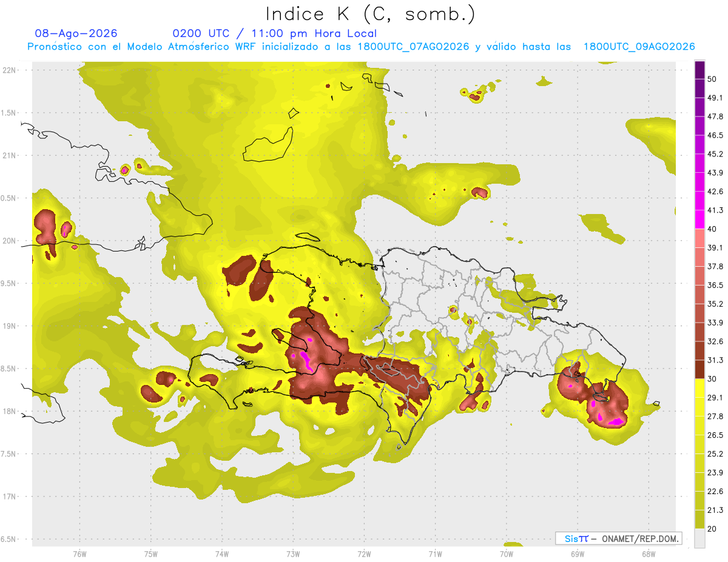This screenshot has height=562, width=728.
Task: Click the "19N" latitude label
Action: tap(9, 326)
